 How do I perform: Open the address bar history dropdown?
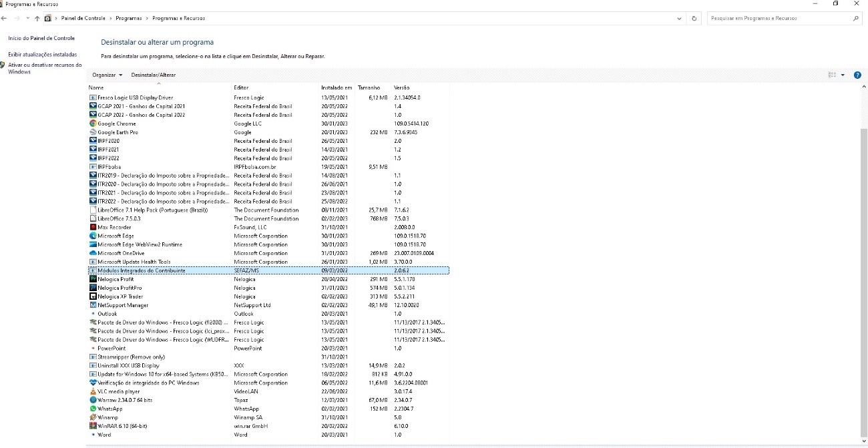click(680, 19)
